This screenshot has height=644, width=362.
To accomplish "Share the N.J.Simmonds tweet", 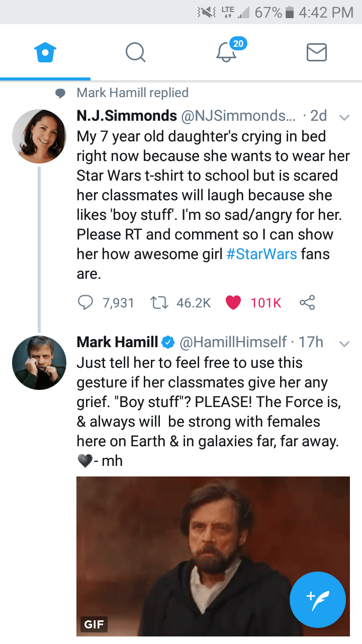I will pyautogui.click(x=307, y=302).
